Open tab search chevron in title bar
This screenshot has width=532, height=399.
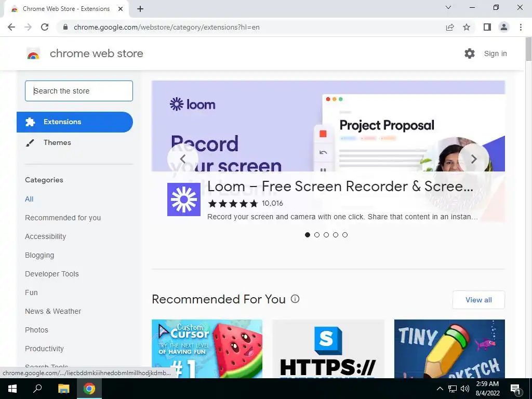coord(448,7)
